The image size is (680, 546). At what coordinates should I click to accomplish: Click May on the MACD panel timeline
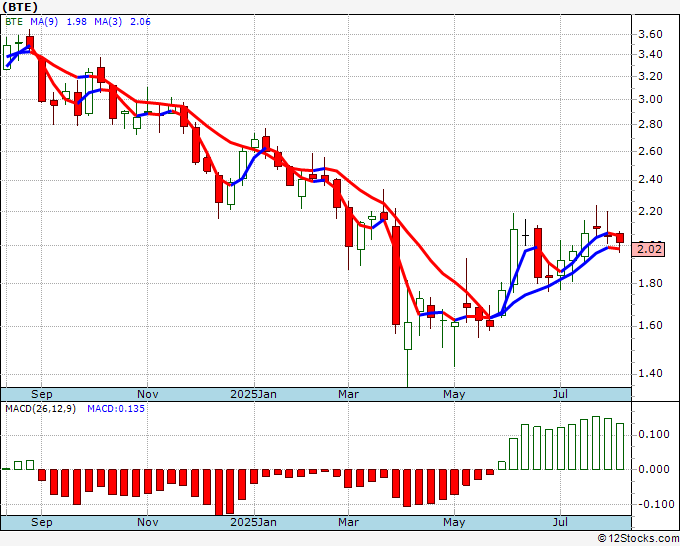click(454, 522)
